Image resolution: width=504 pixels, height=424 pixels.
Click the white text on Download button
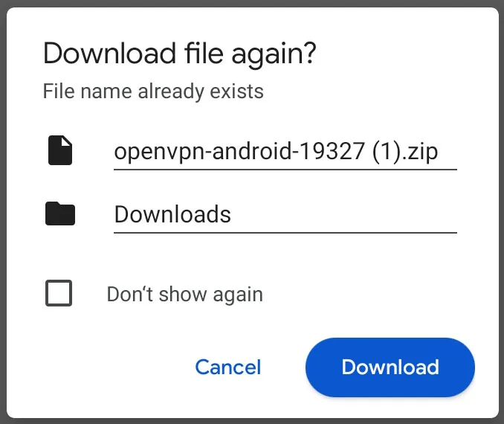click(x=390, y=367)
